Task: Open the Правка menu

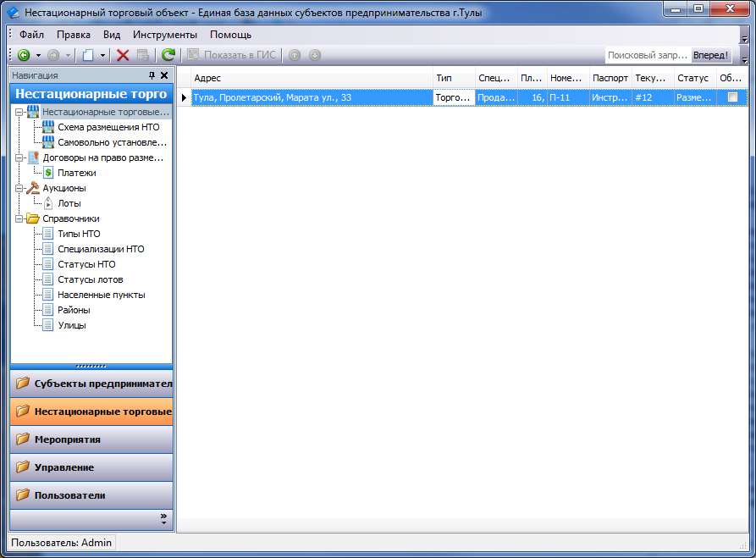Action: [74, 35]
